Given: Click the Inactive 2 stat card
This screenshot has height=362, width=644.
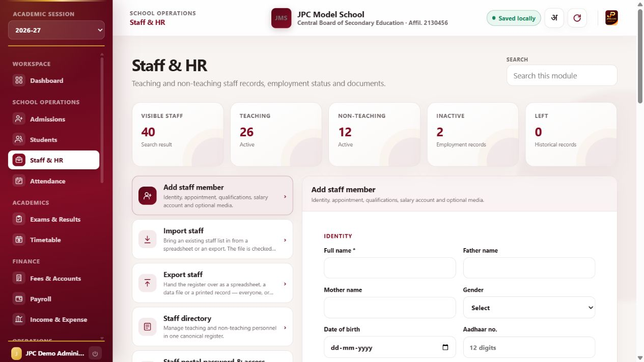Looking at the screenshot, I should click(x=472, y=134).
